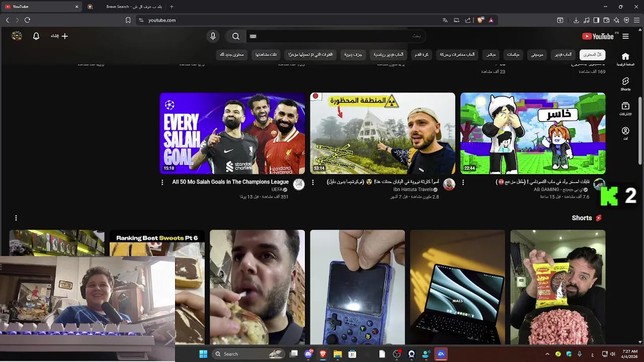Open the Japan forbidden zone video thumbnail
Screen dimensions: 644x362
pos(382,133)
